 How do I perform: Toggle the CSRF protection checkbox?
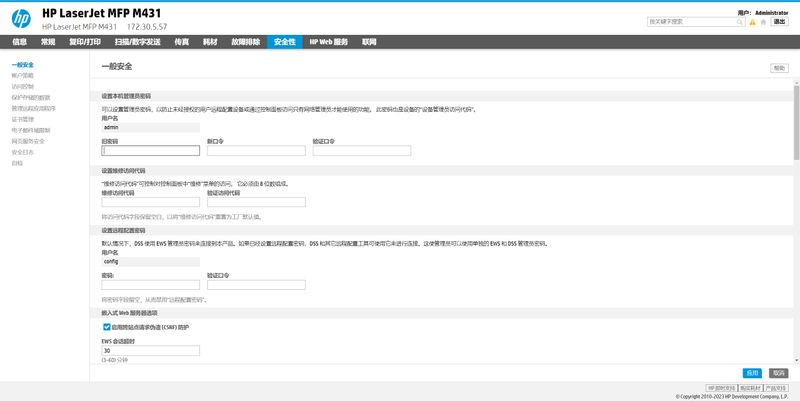coord(107,327)
